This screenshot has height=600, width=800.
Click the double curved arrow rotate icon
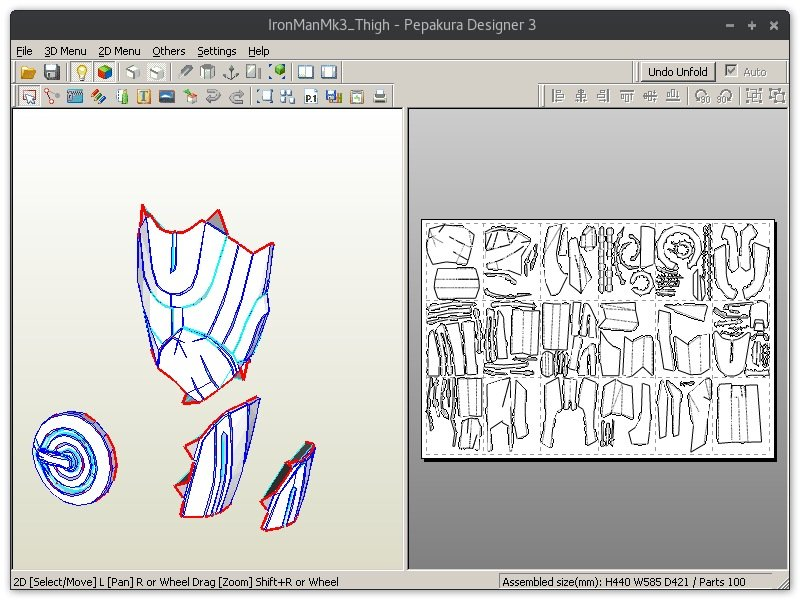click(x=213, y=96)
